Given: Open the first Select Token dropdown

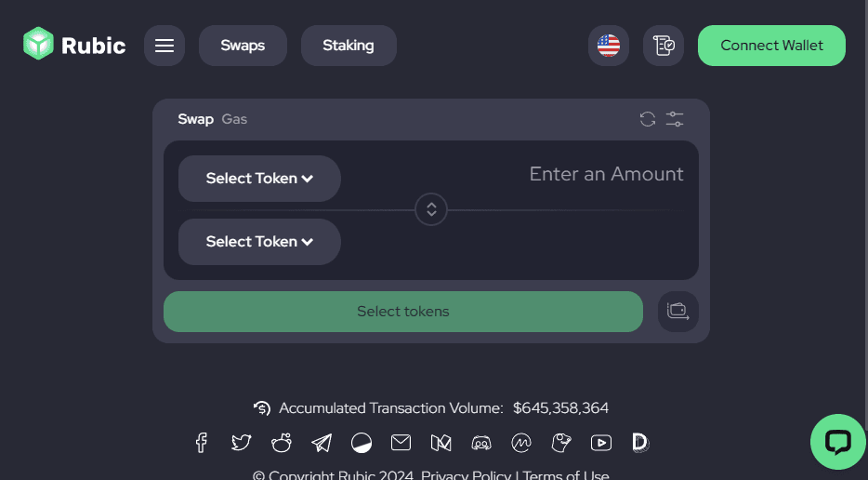Looking at the screenshot, I should pos(259,179).
